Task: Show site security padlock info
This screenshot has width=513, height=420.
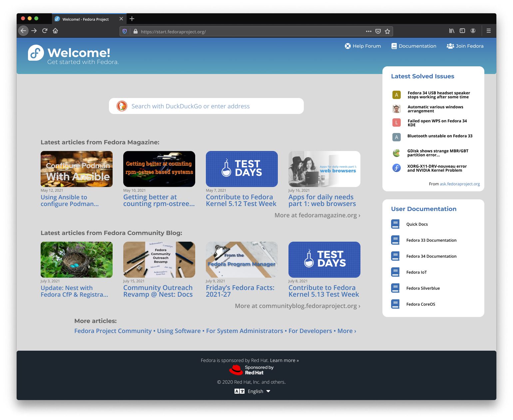Action: click(136, 31)
